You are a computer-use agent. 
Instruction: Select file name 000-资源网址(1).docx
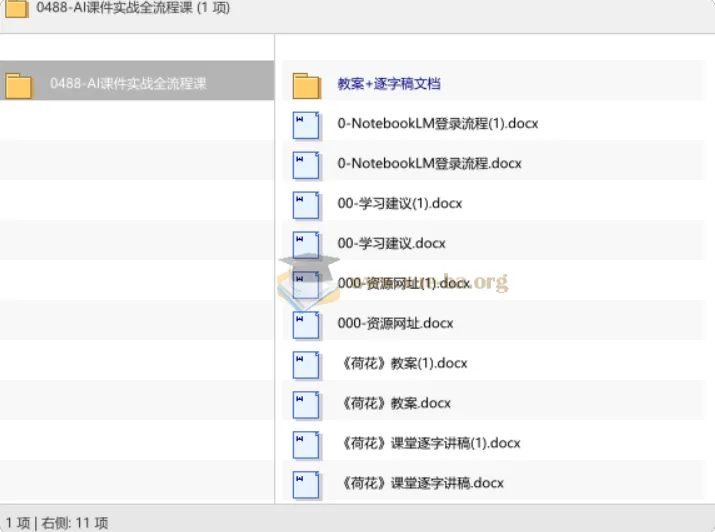[404, 283]
